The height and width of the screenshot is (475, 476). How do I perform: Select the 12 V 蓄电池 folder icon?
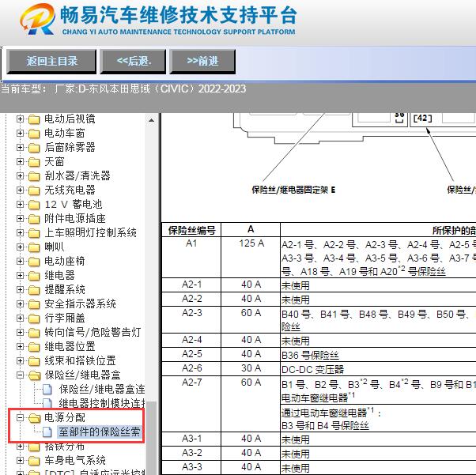coord(34,205)
